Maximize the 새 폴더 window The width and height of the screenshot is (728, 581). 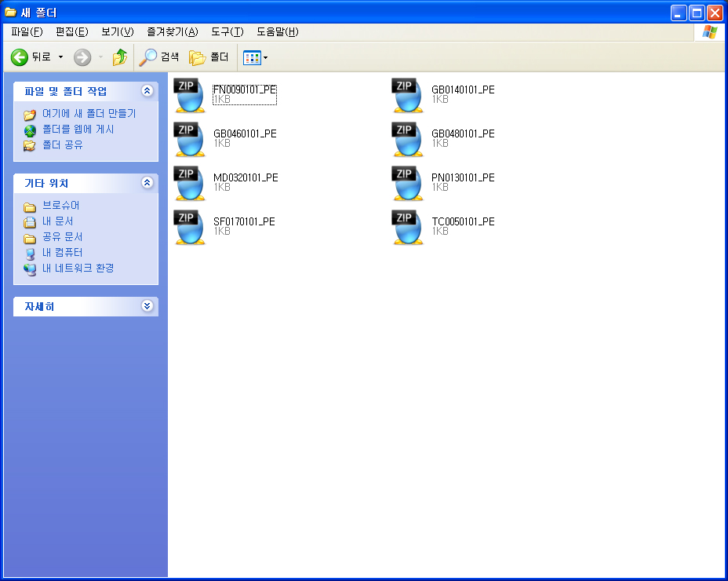point(697,13)
